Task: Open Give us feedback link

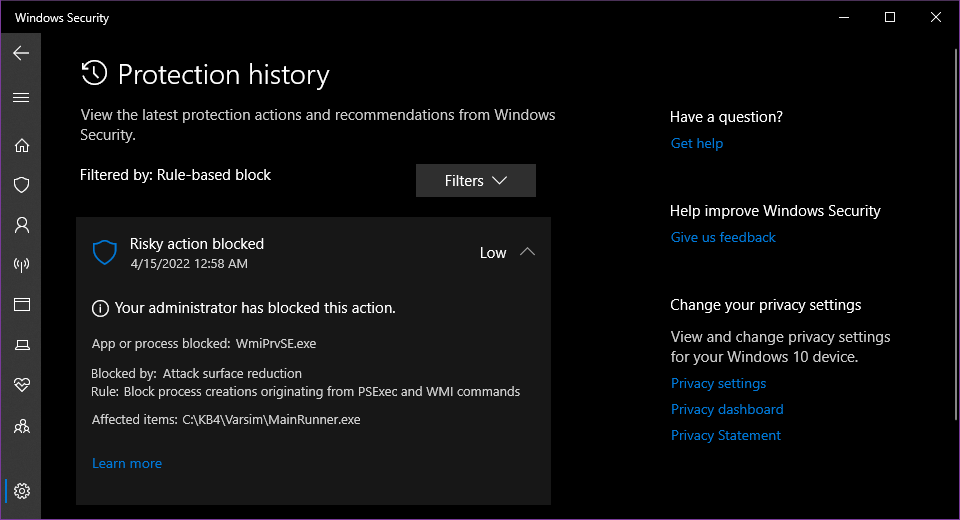Action: coord(723,237)
